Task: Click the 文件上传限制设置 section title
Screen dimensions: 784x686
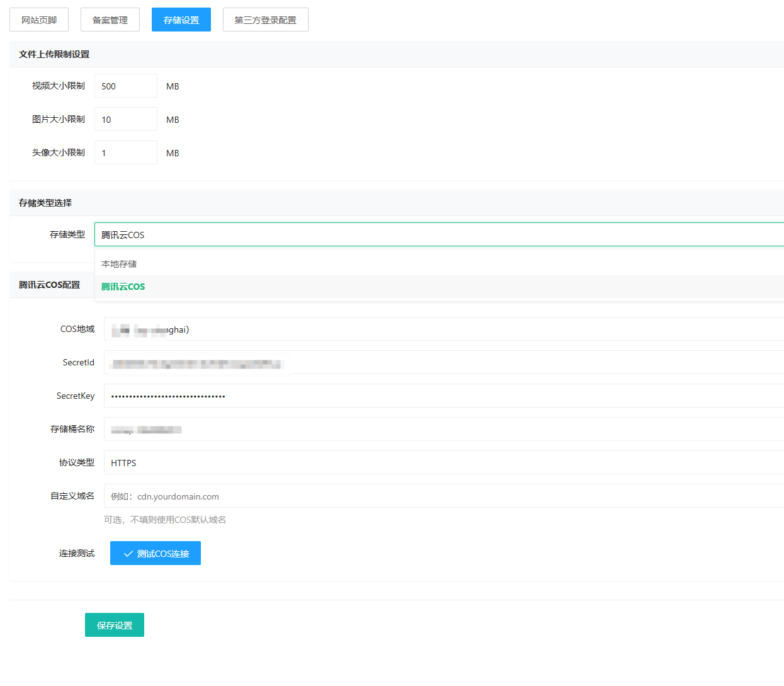Action: [x=54, y=54]
